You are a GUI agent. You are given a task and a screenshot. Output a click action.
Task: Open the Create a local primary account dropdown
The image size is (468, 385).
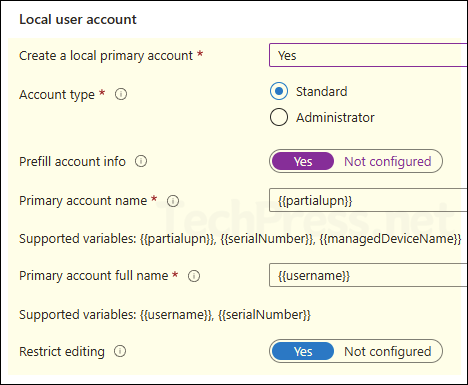click(x=368, y=55)
